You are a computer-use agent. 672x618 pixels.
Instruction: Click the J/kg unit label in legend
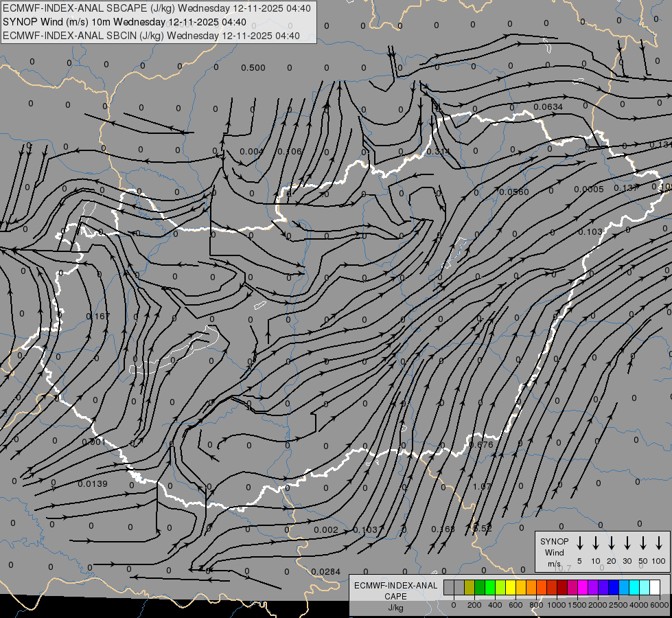396,608
